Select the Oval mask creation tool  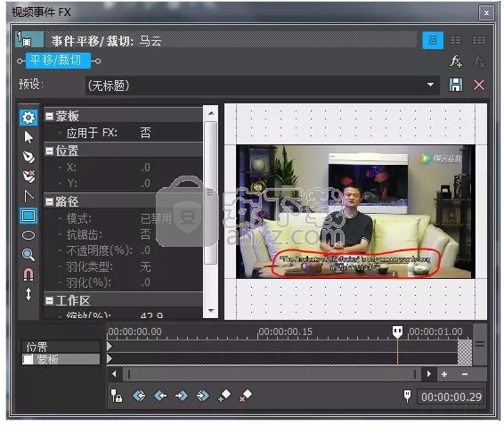[28, 235]
